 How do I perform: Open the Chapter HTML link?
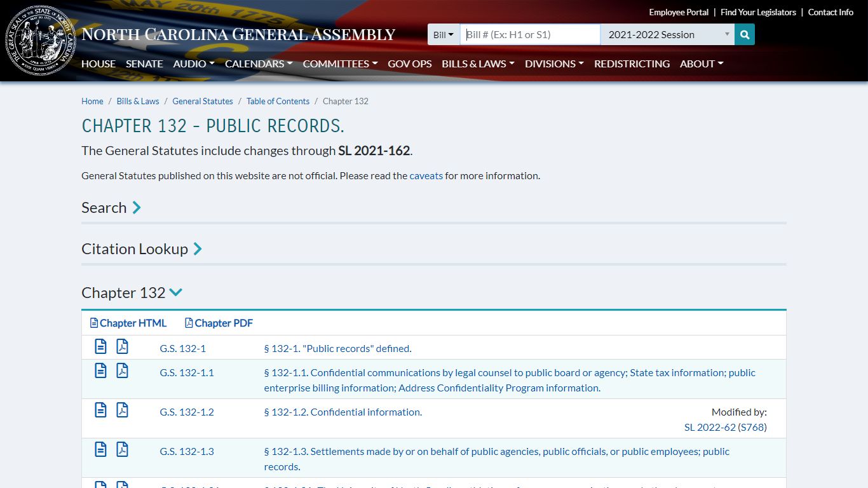(128, 323)
